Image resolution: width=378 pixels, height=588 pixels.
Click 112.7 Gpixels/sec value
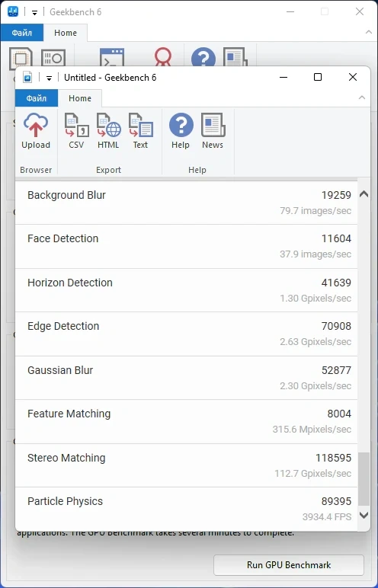tap(313, 474)
